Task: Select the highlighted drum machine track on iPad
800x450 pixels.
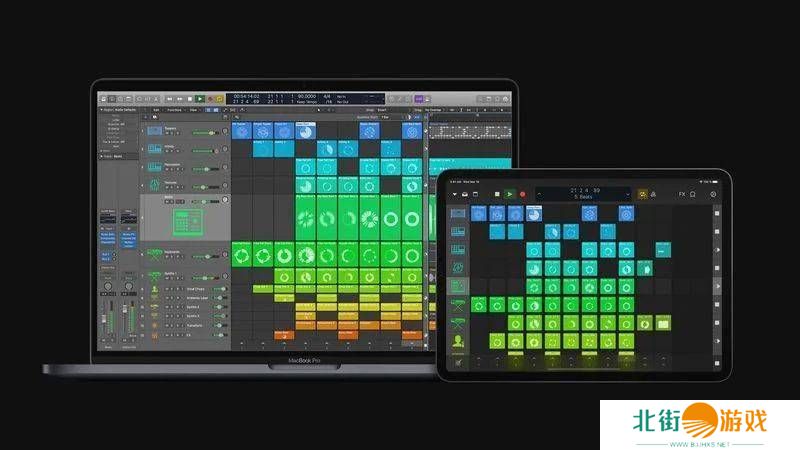Action: coord(459,287)
